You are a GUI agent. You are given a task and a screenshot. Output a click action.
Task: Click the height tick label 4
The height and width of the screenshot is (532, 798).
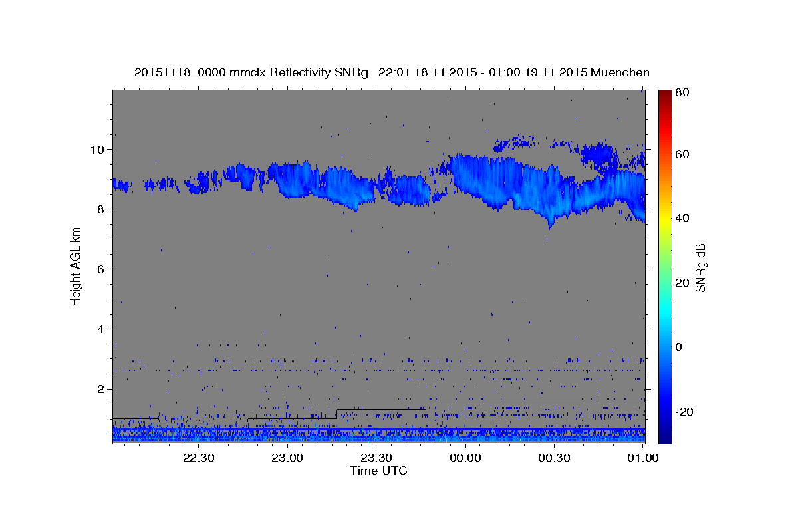pos(102,329)
